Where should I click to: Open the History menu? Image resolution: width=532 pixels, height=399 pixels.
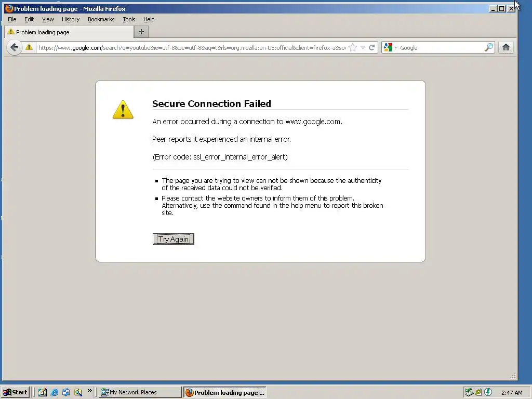coord(71,19)
